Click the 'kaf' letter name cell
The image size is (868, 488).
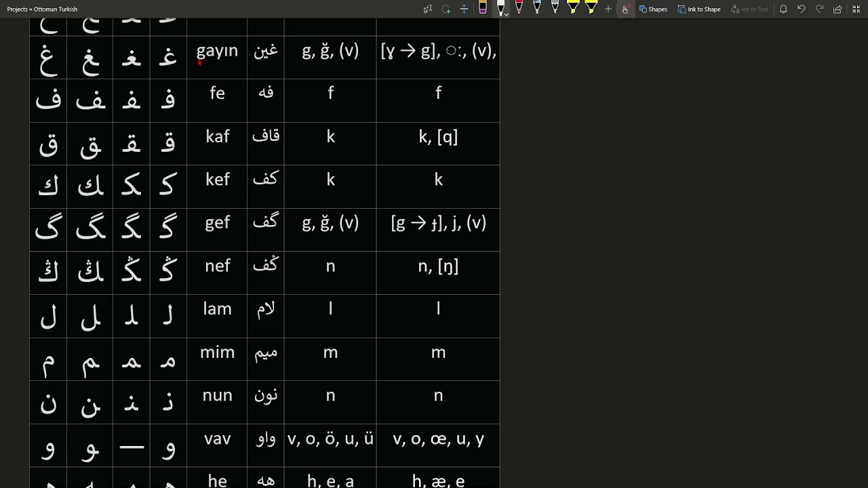click(x=217, y=144)
